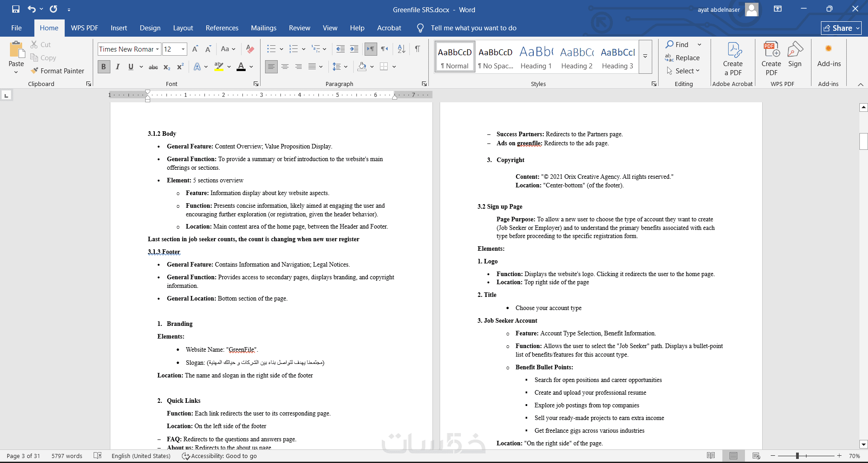Toggle Underline formatting
The height and width of the screenshot is (463, 868).
(131, 67)
